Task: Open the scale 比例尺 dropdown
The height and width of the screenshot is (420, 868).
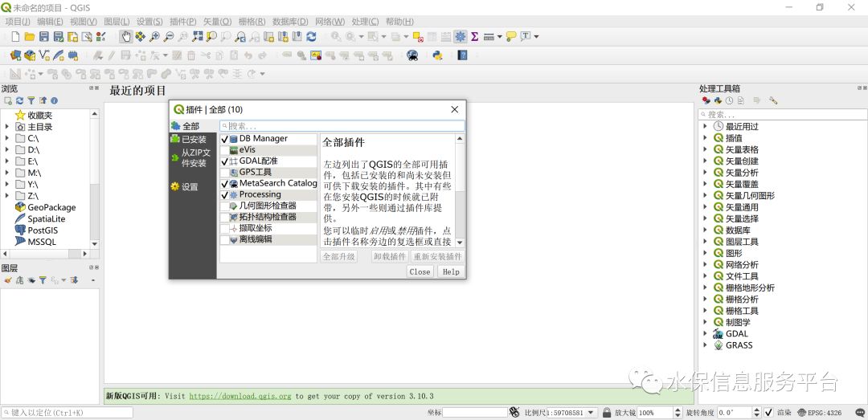Action: pos(592,412)
